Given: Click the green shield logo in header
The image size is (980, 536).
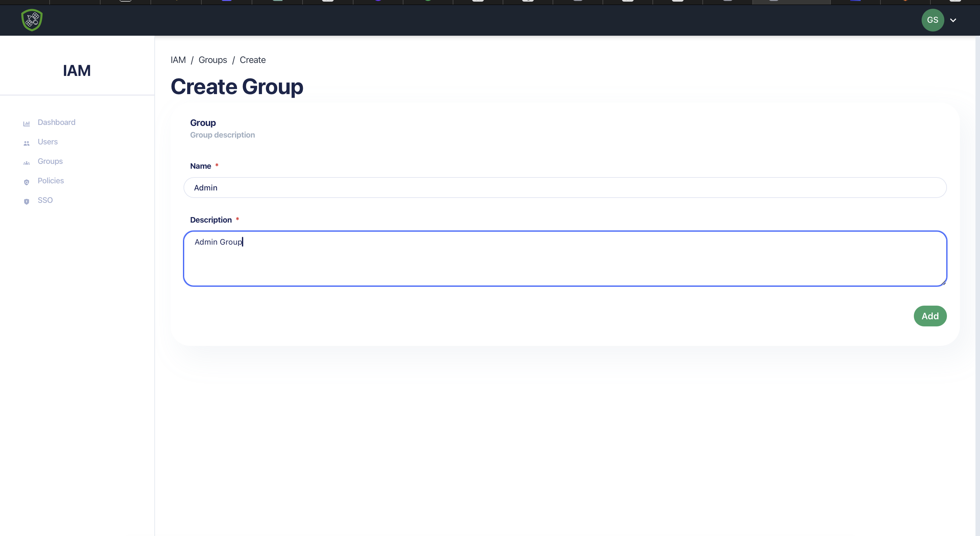Looking at the screenshot, I should pyautogui.click(x=31, y=20).
